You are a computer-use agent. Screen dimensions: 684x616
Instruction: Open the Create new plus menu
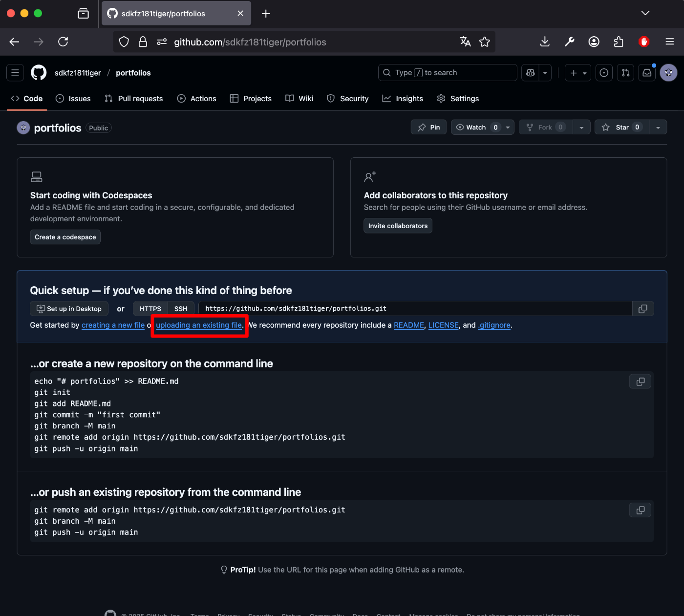[x=578, y=73]
